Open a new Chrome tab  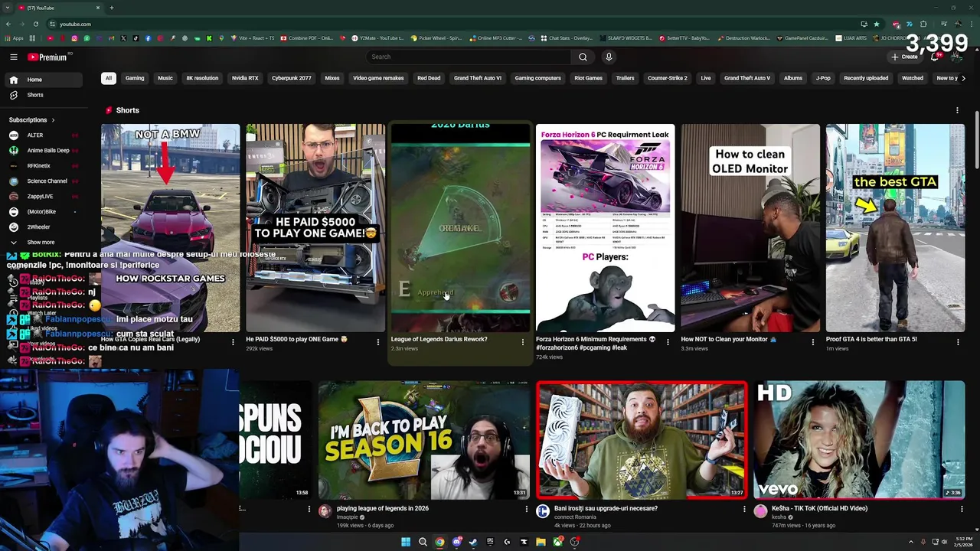pos(111,8)
